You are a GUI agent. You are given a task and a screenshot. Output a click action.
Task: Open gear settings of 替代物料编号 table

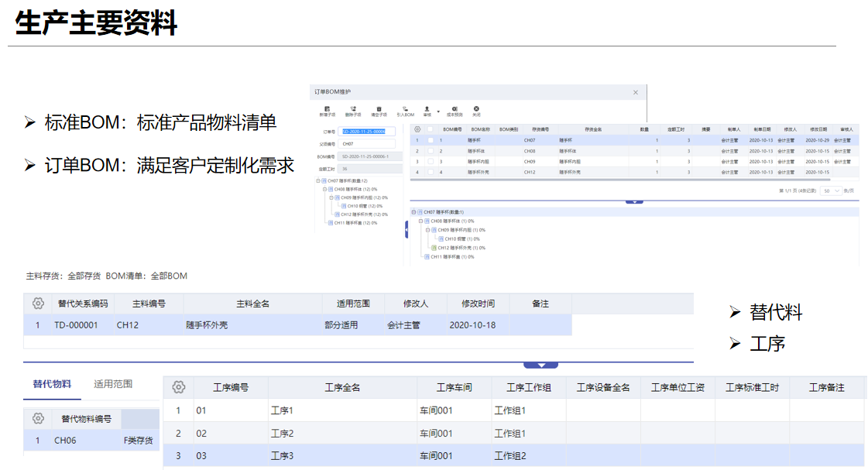[38, 419]
